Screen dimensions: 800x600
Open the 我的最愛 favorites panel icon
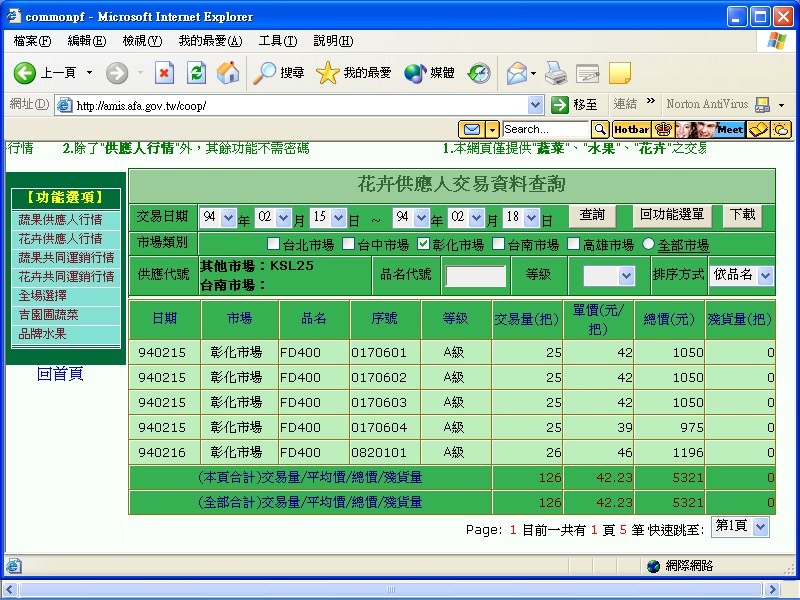click(x=327, y=71)
